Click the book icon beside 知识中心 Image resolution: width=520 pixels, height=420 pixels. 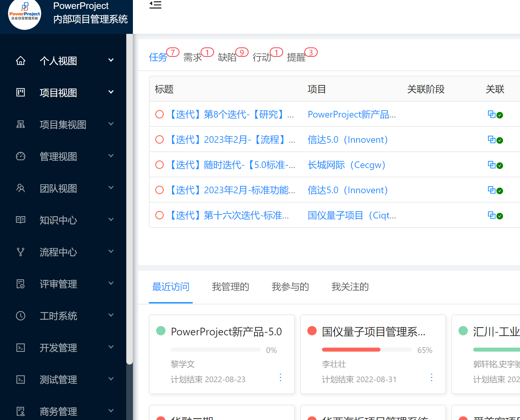tap(21, 220)
